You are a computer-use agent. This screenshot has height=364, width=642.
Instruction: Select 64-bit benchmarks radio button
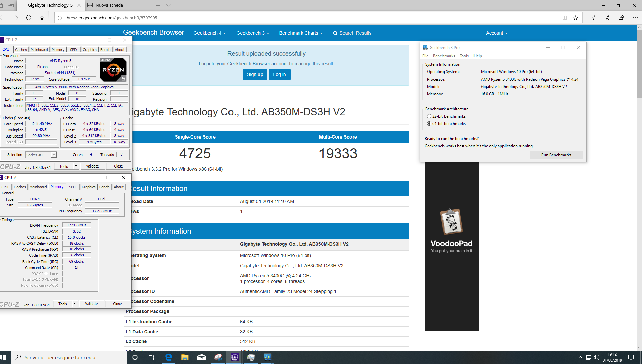(429, 124)
